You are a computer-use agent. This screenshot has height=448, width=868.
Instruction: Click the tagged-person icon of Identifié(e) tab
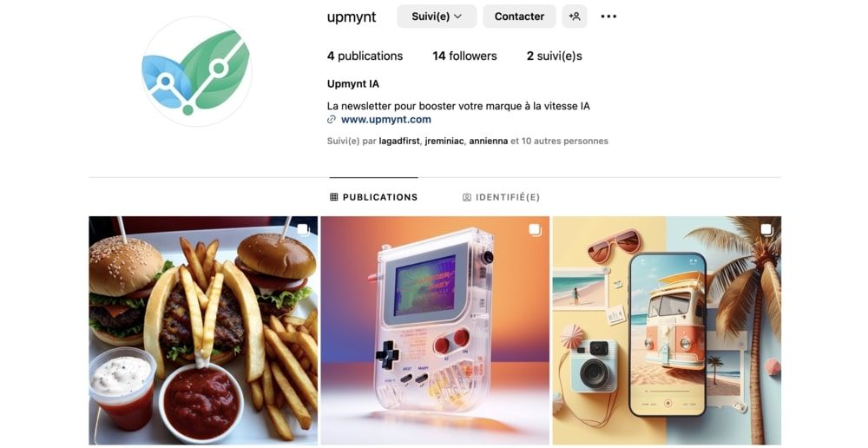click(x=467, y=197)
